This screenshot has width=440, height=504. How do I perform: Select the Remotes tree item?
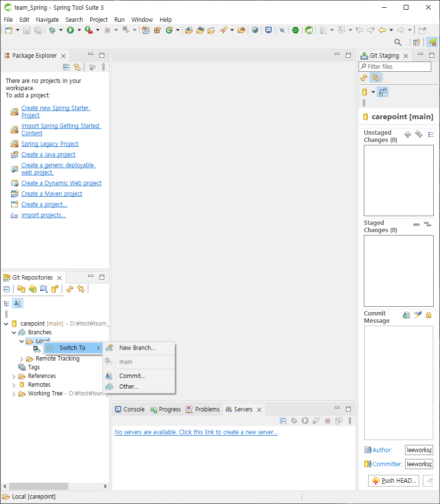[x=39, y=385]
